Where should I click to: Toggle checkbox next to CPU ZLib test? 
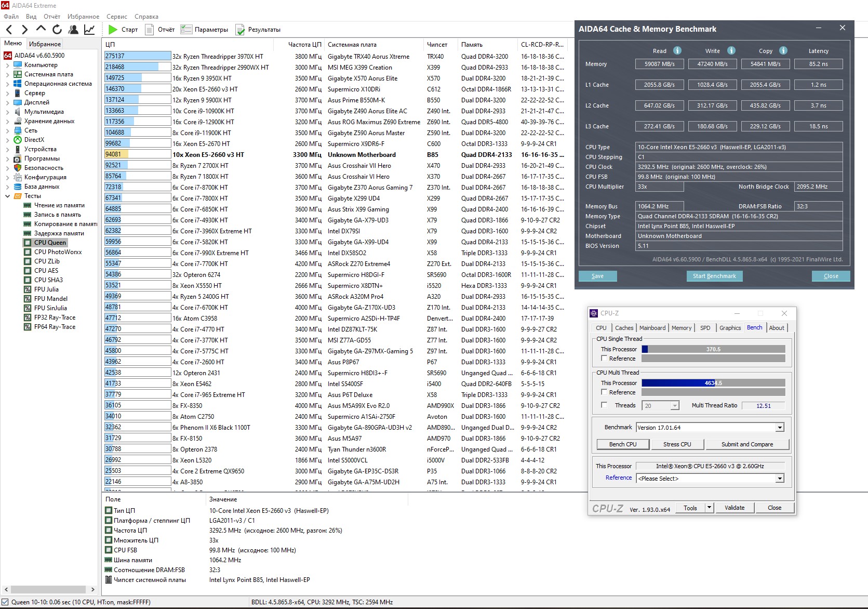click(x=28, y=261)
